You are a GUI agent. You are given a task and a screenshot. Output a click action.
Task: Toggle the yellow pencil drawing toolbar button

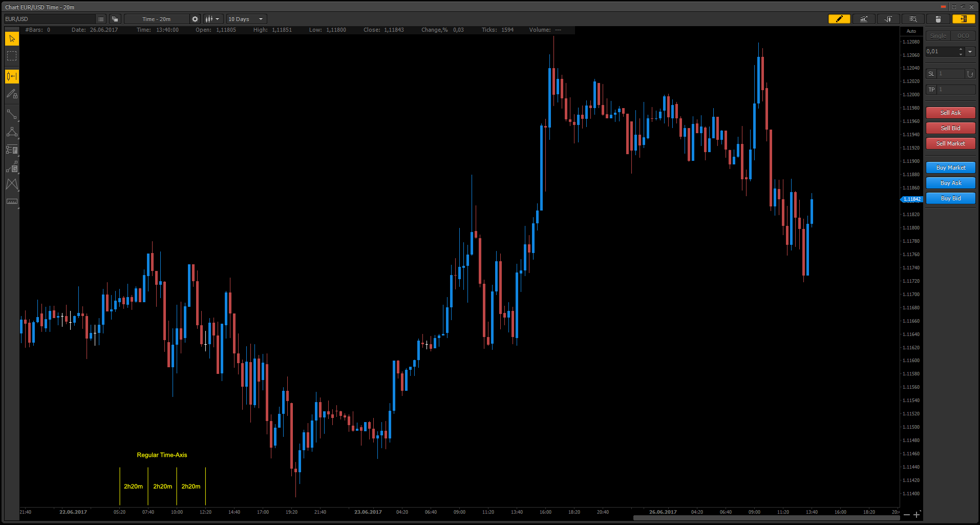point(839,19)
